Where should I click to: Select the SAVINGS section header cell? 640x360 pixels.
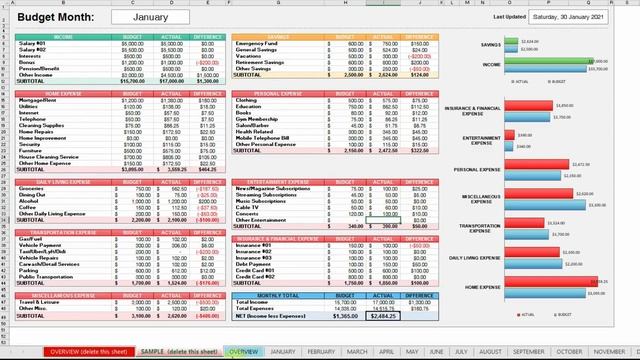pos(278,37)
